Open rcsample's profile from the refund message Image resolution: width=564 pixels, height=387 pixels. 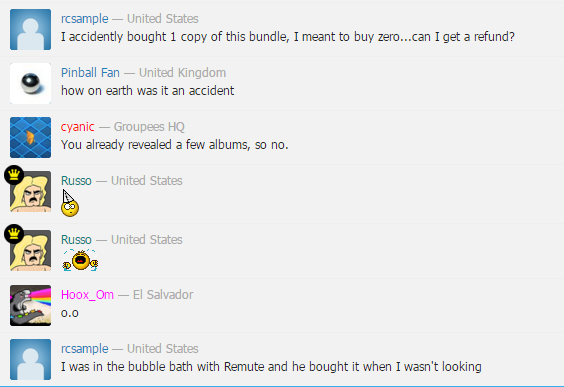[85, 18]
